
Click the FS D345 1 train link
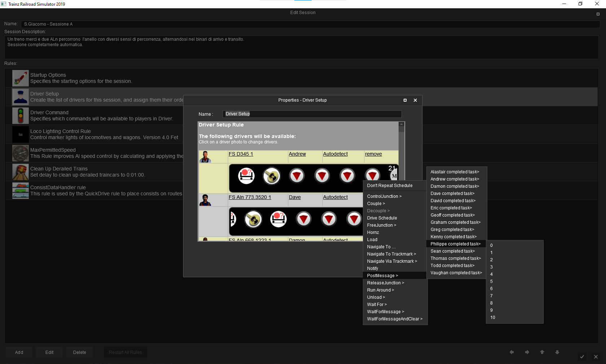[x=241, y=154]
